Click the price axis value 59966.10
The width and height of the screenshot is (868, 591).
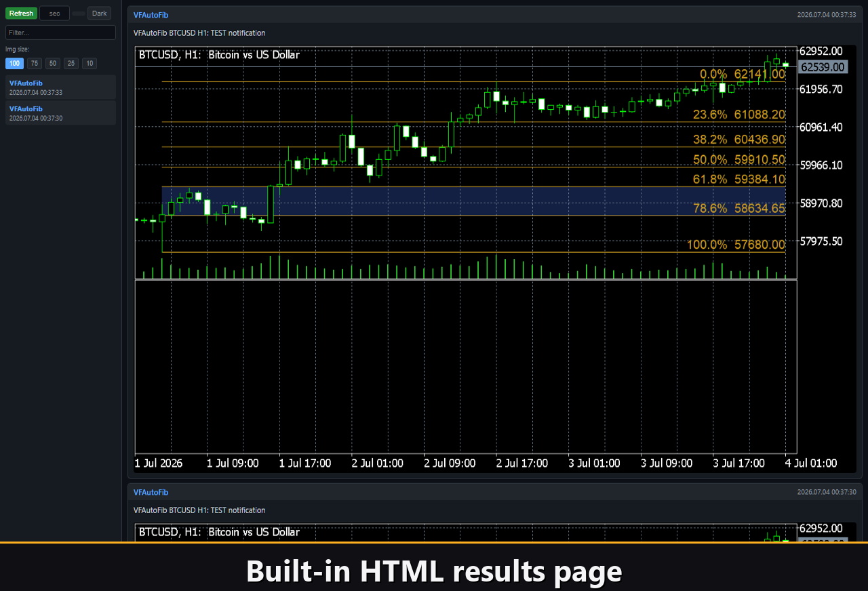tap(822, 165)
